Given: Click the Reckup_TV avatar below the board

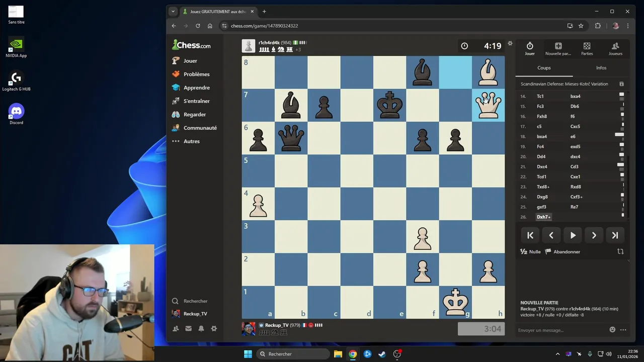Looking at the screenshot, I should click(249, 328).
